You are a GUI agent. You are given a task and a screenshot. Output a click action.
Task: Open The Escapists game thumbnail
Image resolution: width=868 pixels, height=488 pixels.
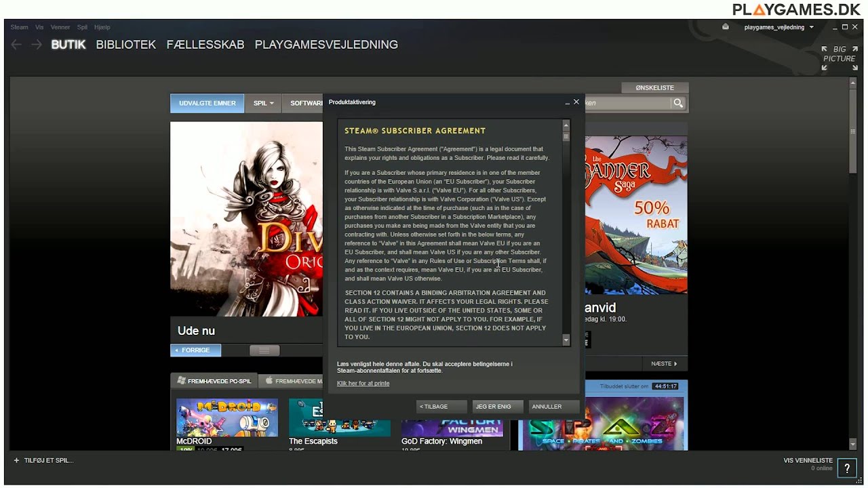(x=340, y=417)
